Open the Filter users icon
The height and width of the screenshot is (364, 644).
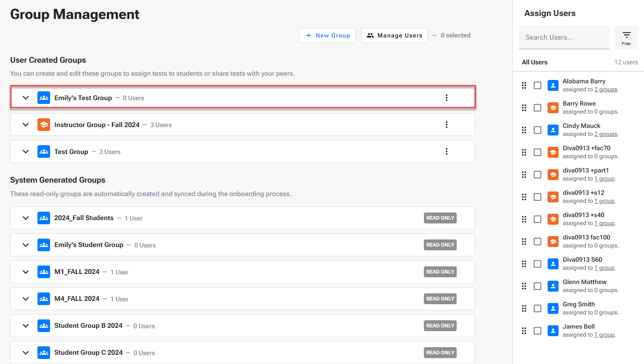coord(626,37)
